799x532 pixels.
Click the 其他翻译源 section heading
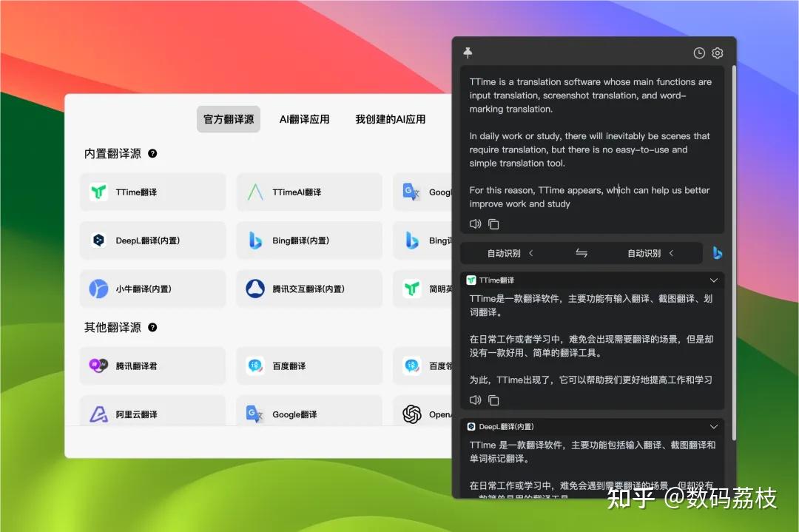click(112, 327)
